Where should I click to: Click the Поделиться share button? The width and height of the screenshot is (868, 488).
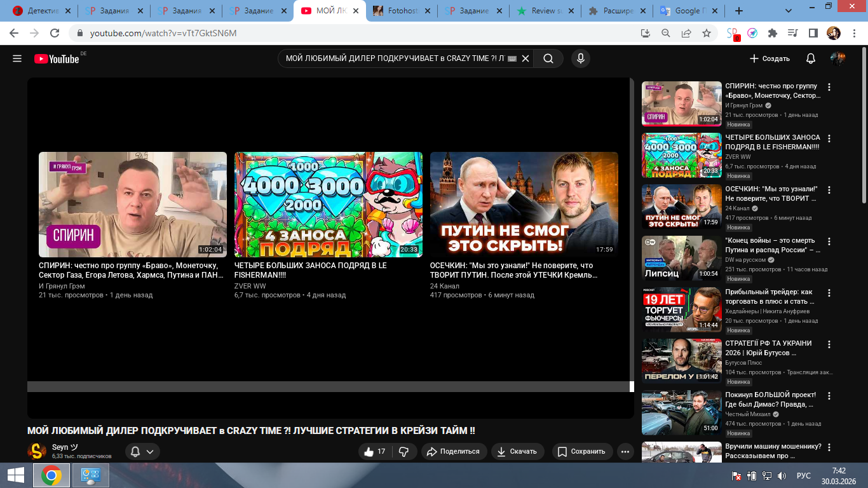pyautogui.click(x=453, y=451)
